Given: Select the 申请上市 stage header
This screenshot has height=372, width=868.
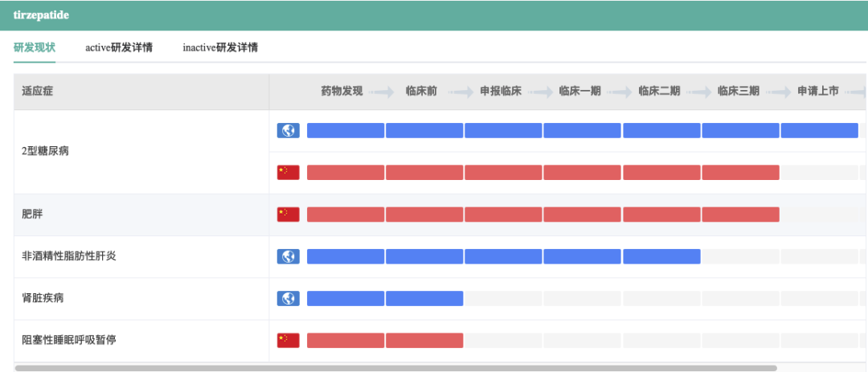Looking at the screenshot, I should pyautogui.click(x=818, y=92).
